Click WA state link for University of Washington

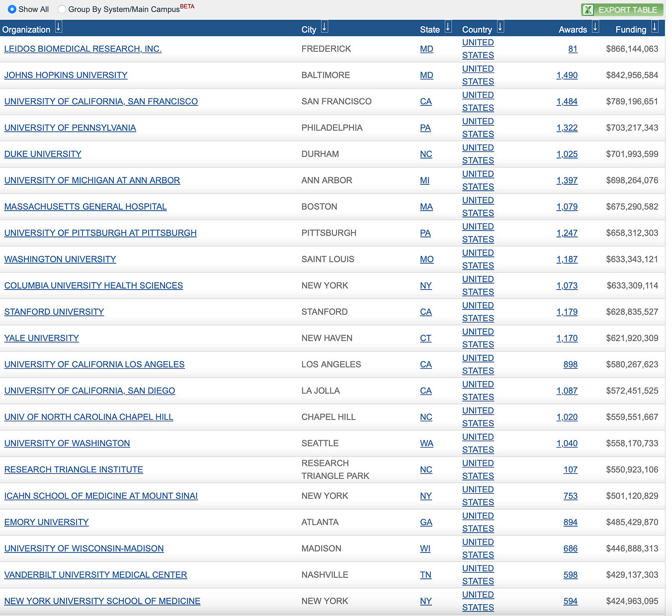click(x=426, y=444)
